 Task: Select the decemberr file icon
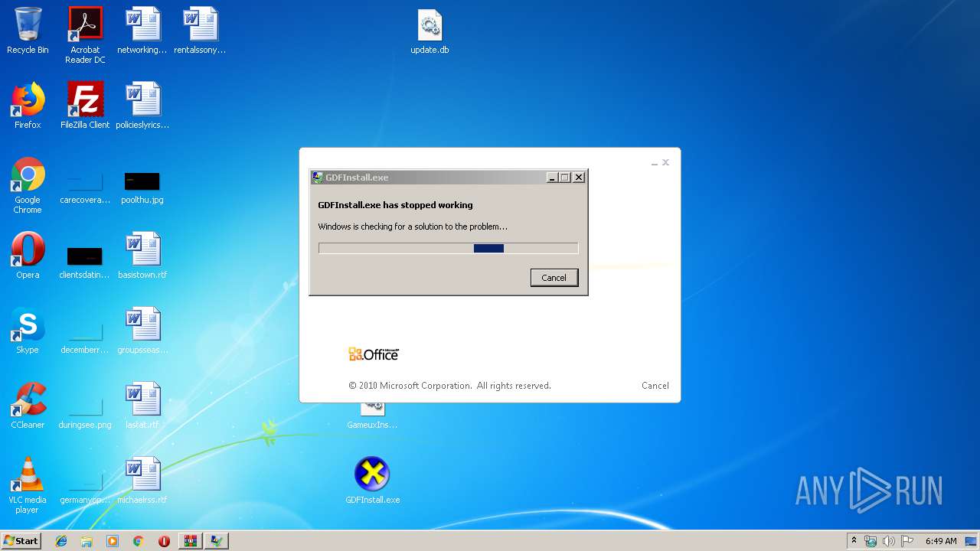[x=85, y=340]
